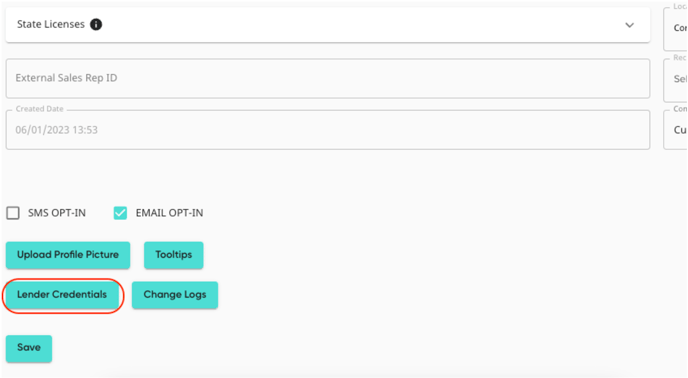The image size is (688, 378).
Task: Click the Created Date field
Action: tap(328, 130)
